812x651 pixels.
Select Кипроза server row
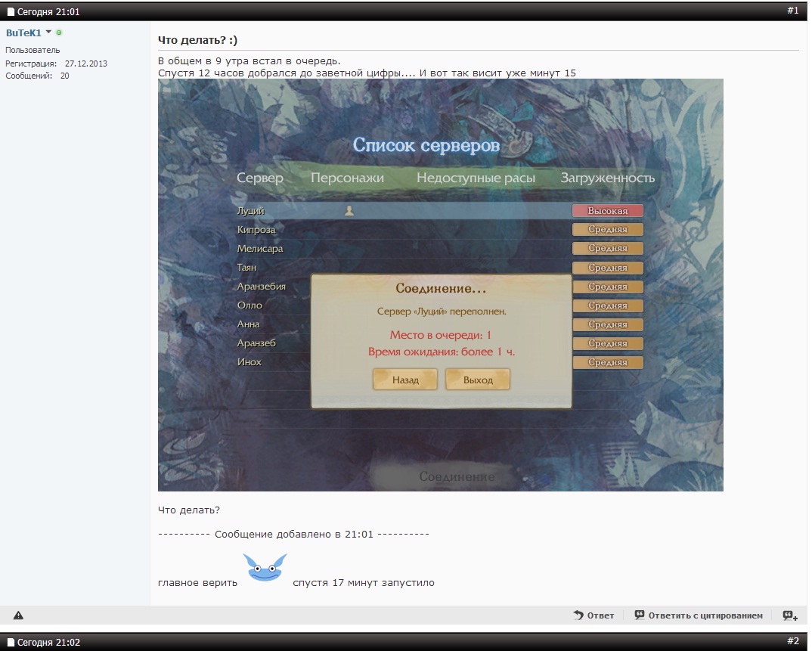(440, 229)
